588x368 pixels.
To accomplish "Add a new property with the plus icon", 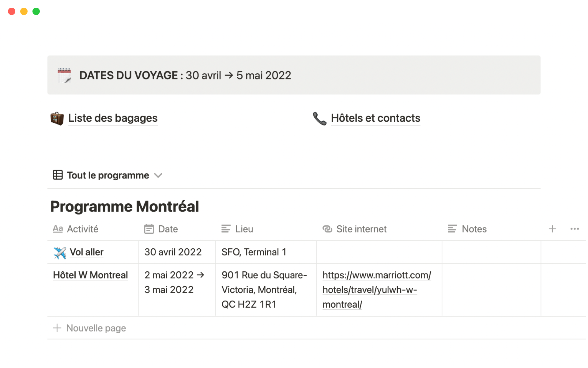I will [552, 229].
